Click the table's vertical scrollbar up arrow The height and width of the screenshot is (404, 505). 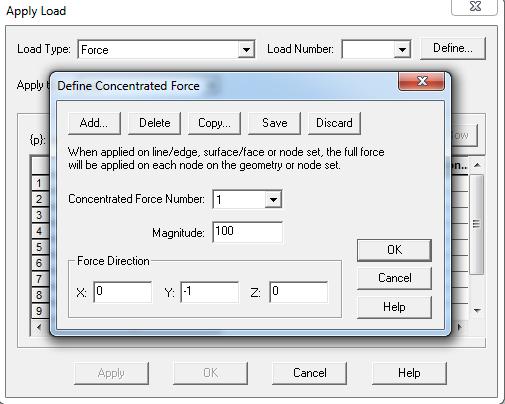pyautogui.click(x=477, y=165)
